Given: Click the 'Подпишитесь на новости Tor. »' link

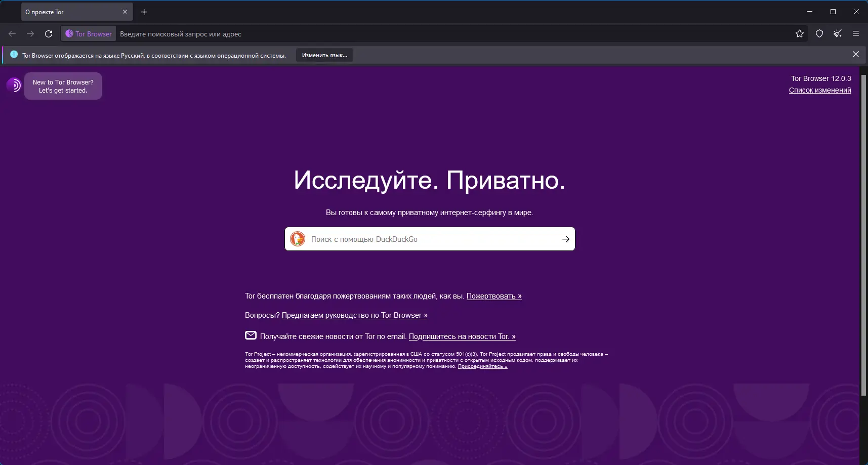Looking at the screenshot, I should coord(462,336).
